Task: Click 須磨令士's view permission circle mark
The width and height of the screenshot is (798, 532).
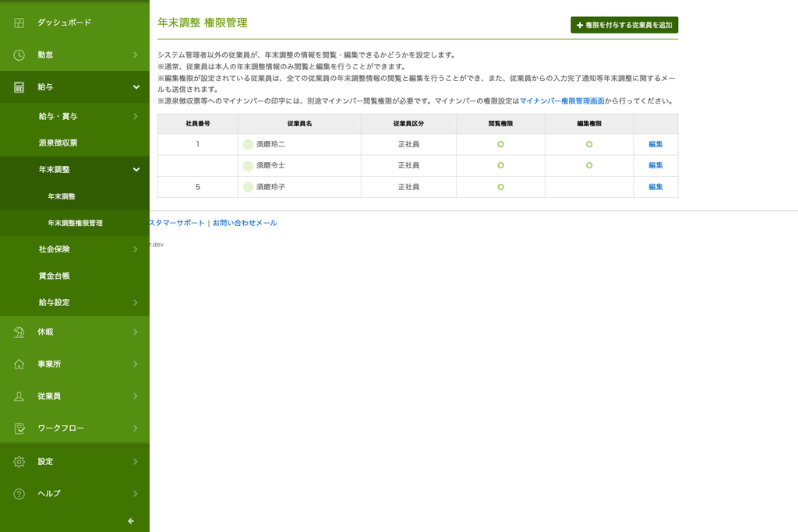Action: click(x=501, y=165)
